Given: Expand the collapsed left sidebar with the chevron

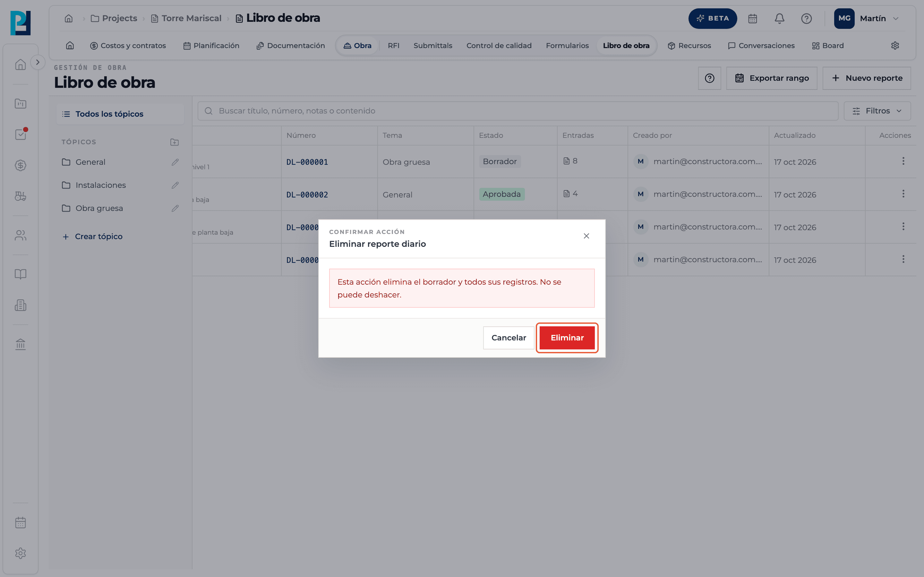Looking at the screenshot, I should [38, 62].
